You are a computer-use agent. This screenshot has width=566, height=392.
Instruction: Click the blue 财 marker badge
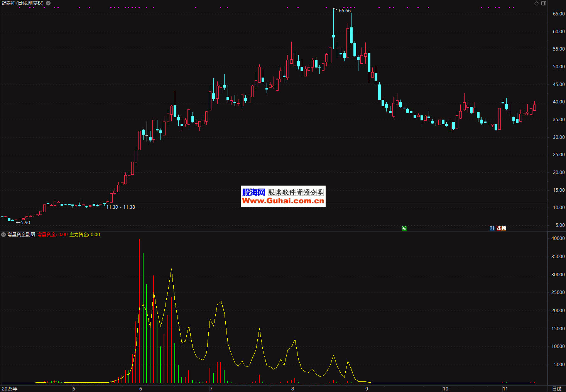pos(492,228)
